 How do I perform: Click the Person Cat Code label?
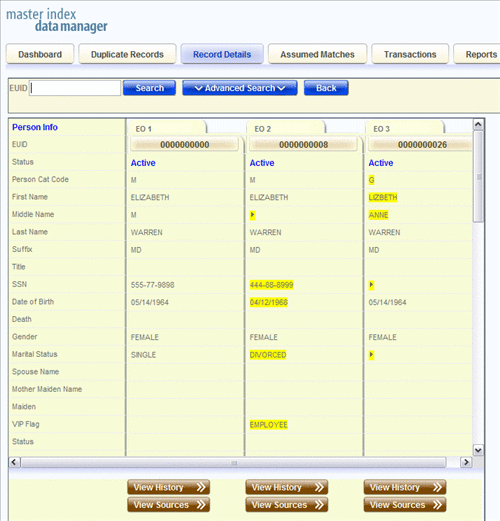40,179
